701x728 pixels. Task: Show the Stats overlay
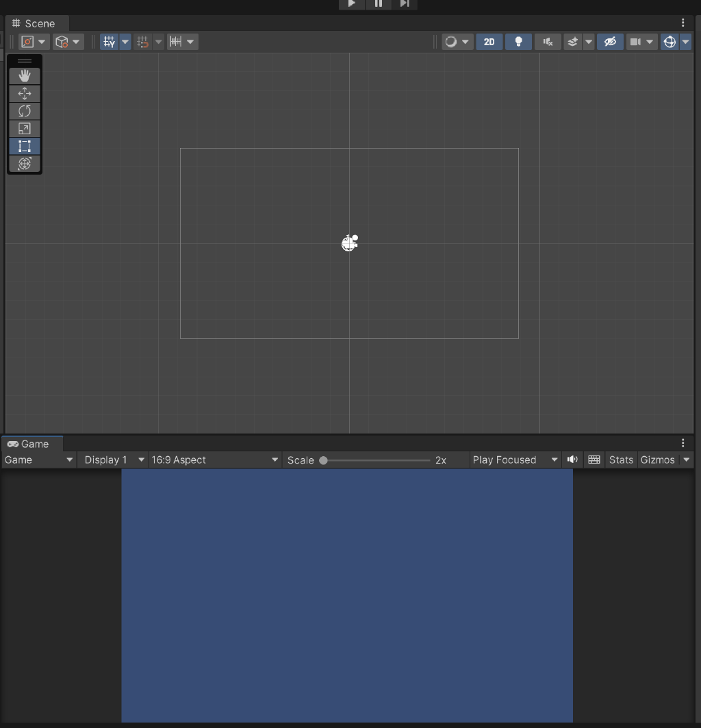[621, 460]
